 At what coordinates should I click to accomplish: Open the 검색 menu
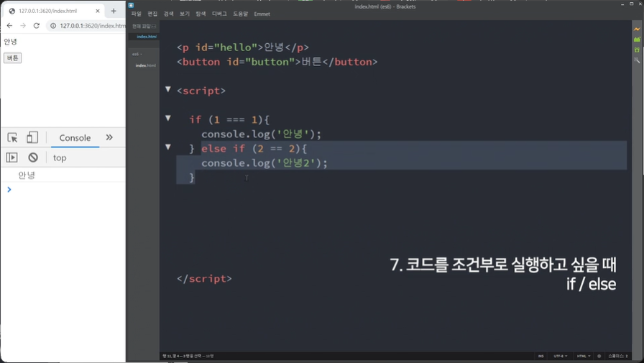point(168,14)
